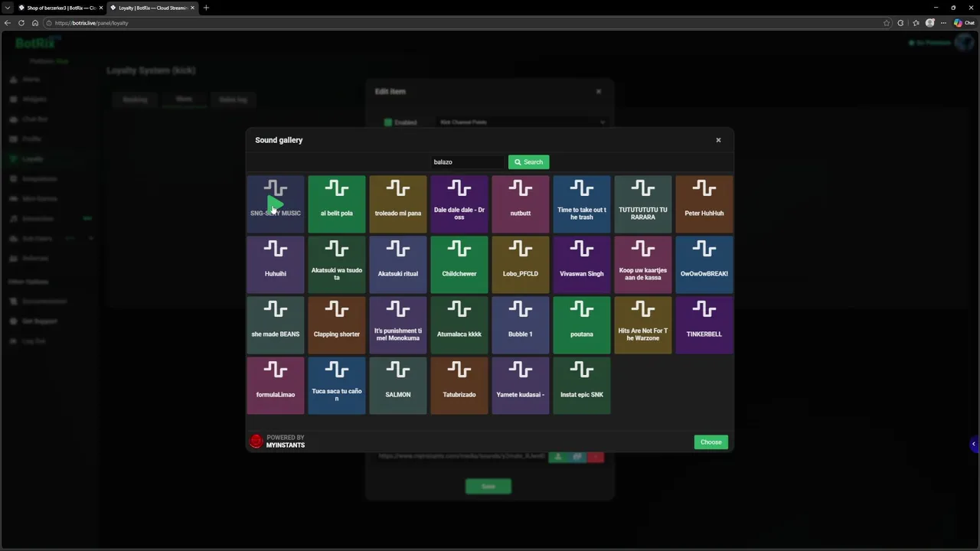Select the 'Instat epic SNK' sound

click(x=582, y=385)
